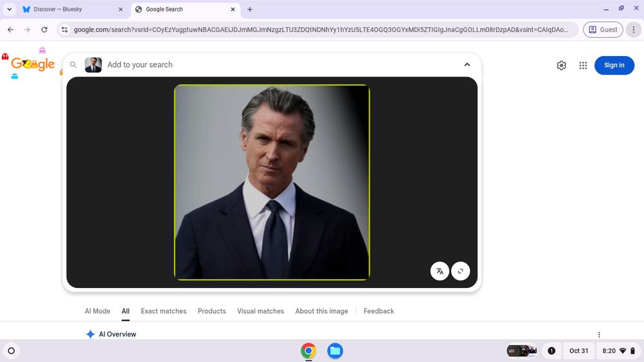Viewport: 644px width, 362px height.
Task: Open the Files app in shelf
Action: [x=335, y=351]
